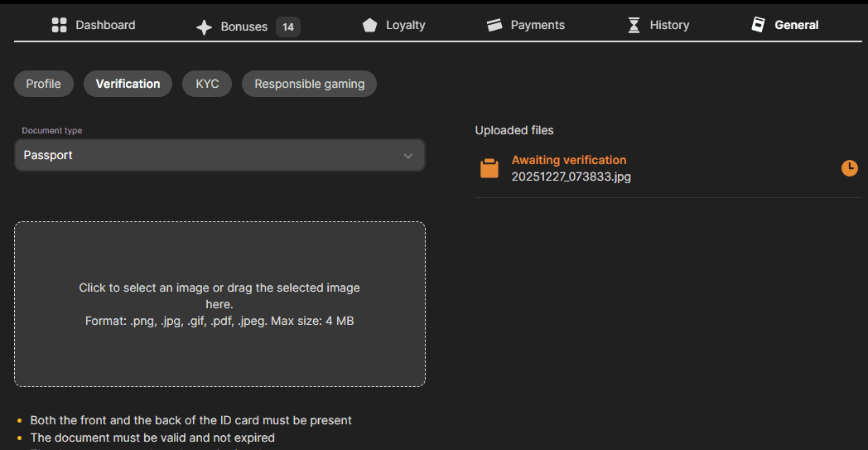This screenshot has height=450, width=868.
Task: Click the image upload drop zone
Action: click(219, 304)
